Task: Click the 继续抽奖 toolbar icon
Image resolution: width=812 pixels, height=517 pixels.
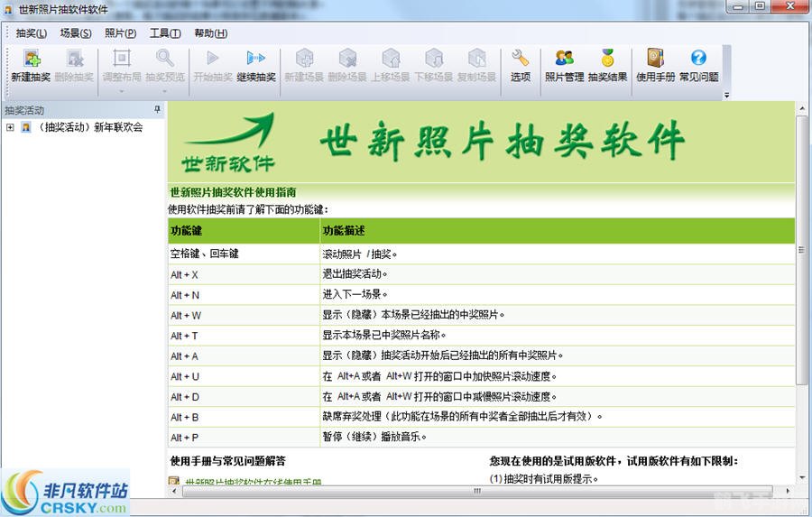Action: pyautogui.click(x=256, y=58)
